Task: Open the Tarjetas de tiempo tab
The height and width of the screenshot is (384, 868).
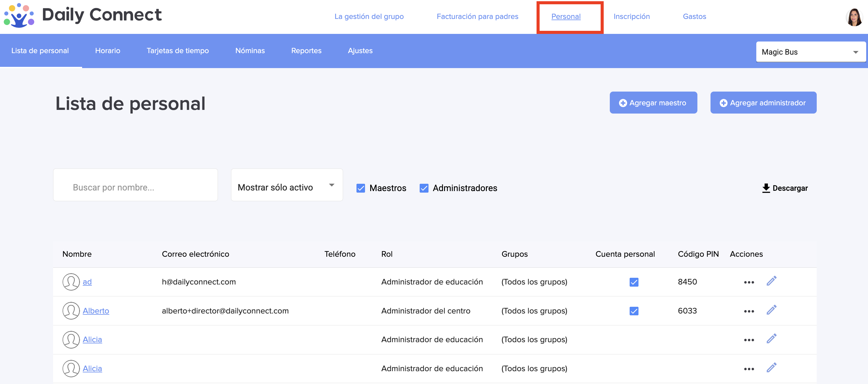Action: pos(178,51)
